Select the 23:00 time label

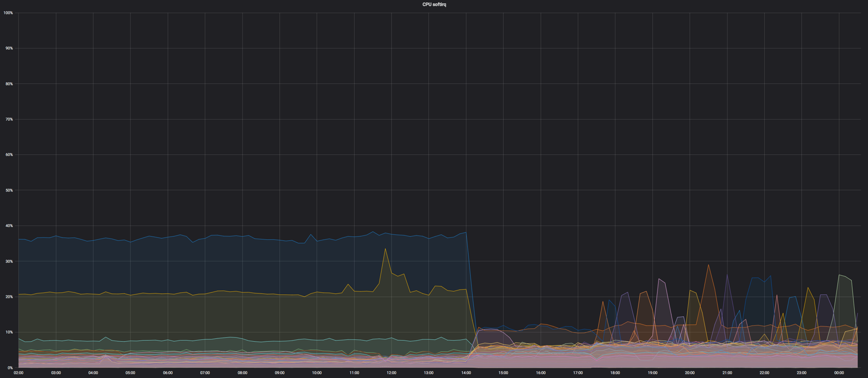[x=802, y=373]
